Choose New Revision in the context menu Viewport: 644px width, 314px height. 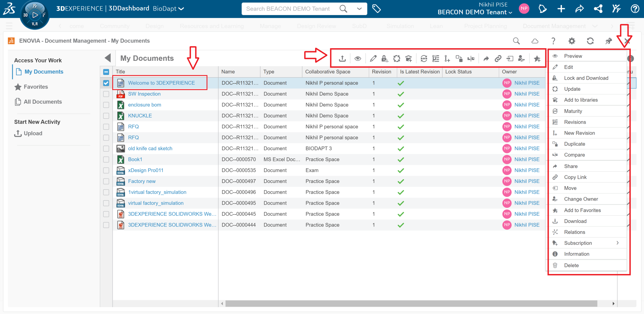click(x=586, y=133)
